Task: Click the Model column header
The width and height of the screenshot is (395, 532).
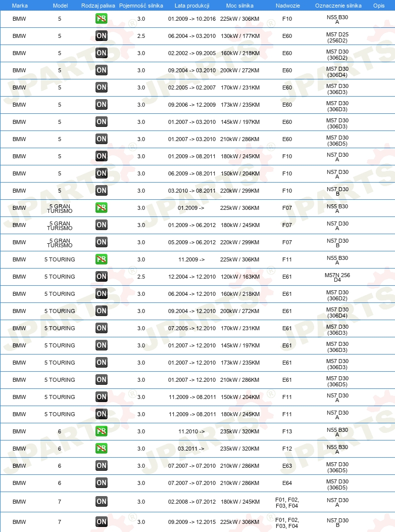Action: (60, 6)
